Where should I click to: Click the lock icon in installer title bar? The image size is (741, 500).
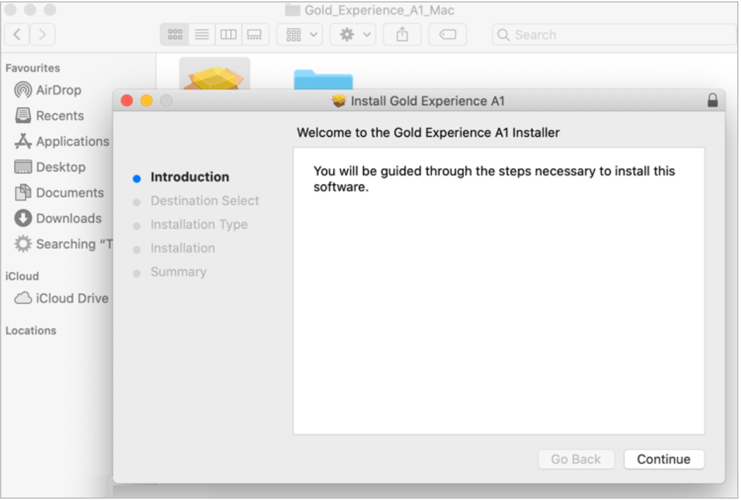click(x=712, y=100)
